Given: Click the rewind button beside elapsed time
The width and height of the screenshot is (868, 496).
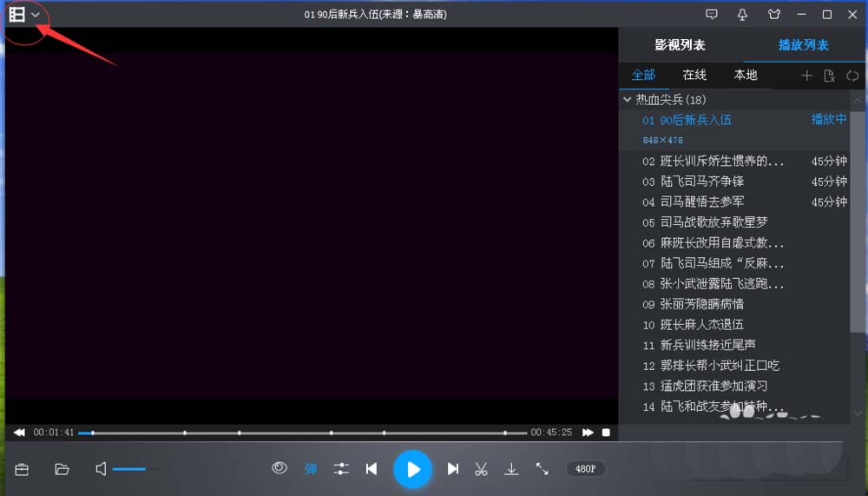Looking at the screenshot, I should [19, 433].
